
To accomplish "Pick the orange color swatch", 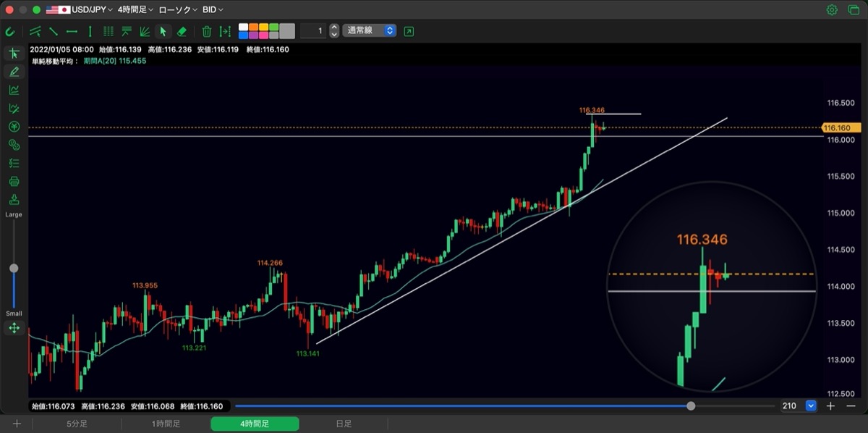I will [x=253, y=28].
